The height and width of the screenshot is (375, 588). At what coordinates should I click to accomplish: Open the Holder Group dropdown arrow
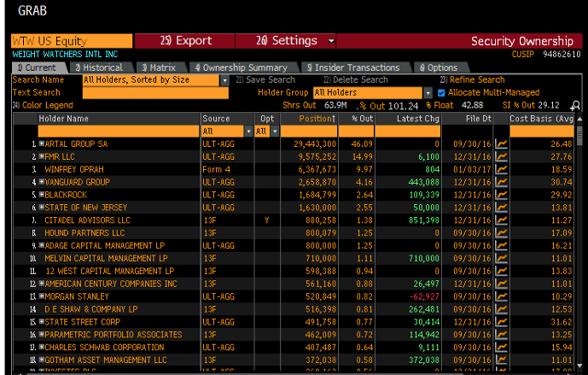(428, 93)
